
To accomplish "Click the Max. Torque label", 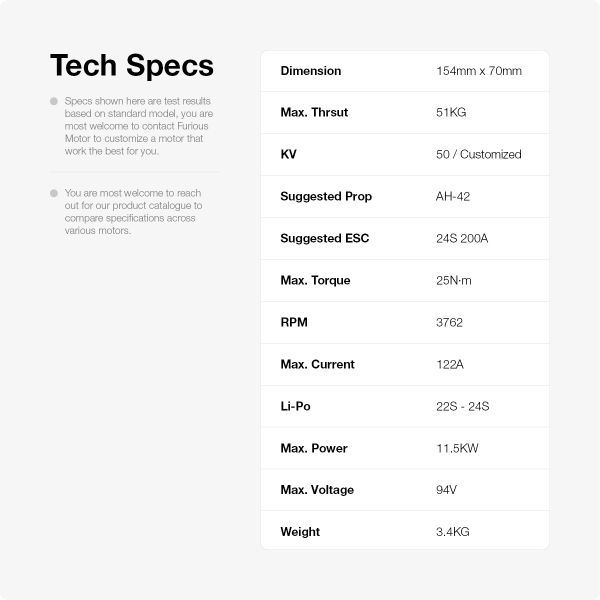I will 315,281.
